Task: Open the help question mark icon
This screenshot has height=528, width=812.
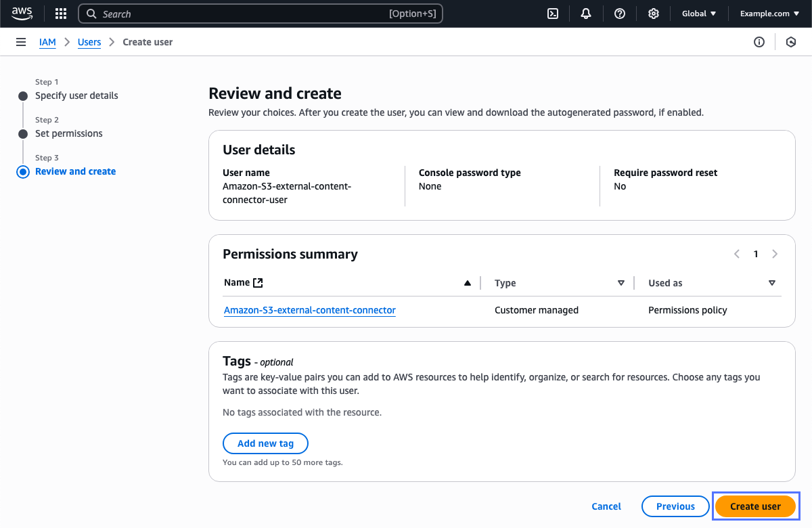Action: [x=620, y=14]
